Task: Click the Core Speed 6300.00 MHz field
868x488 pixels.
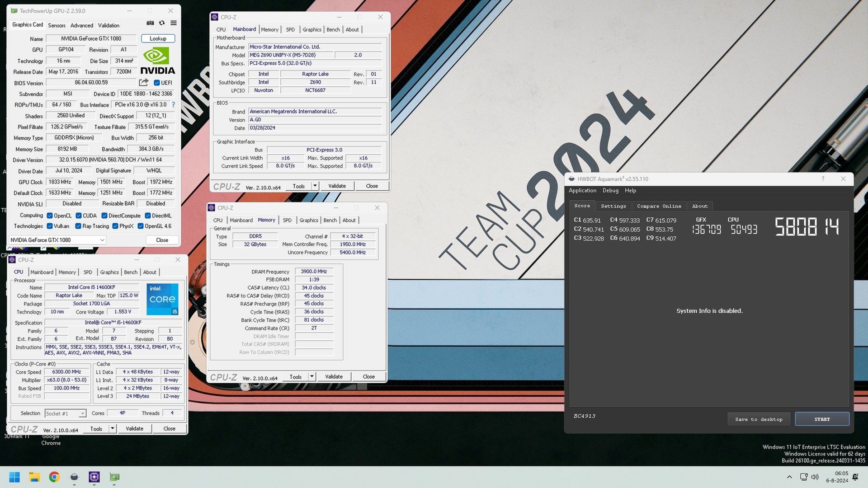Action: click(66, 372)
